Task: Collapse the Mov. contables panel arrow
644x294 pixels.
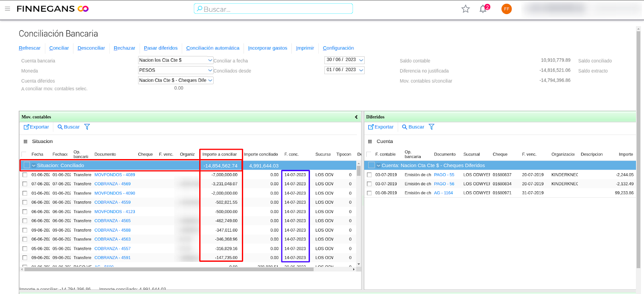Action: [x=356, y=117]
